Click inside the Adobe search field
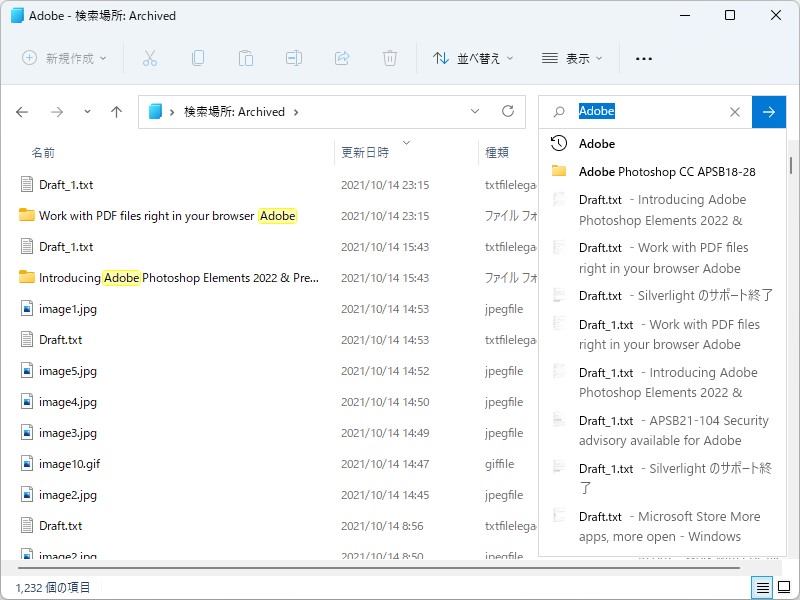Screen dimensions: 800x600 coord(645,112)
